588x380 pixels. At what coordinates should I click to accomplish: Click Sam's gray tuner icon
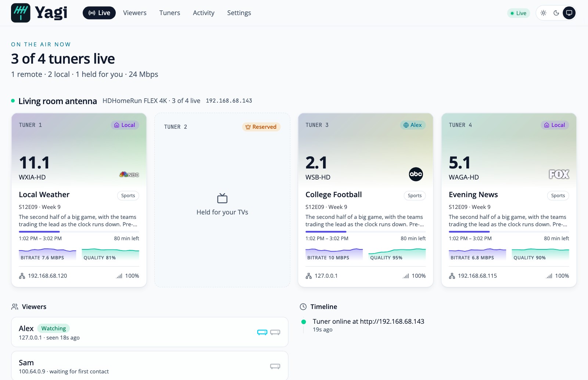tap(275, 366)
